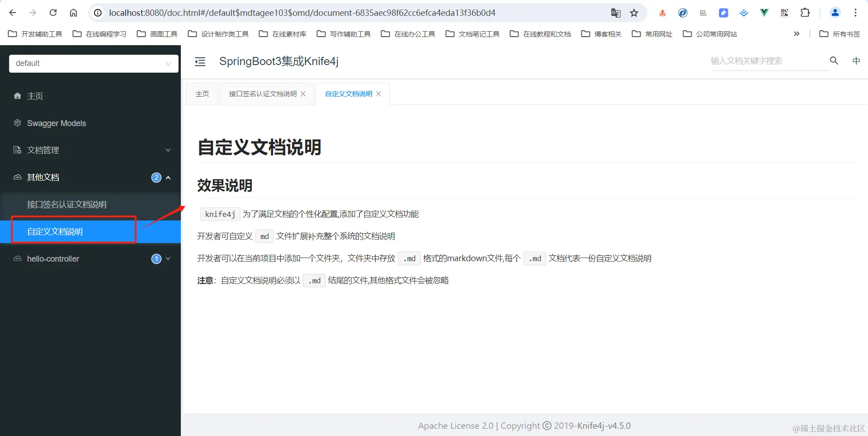This screenshot has height=436, width=868.
Task: Click the QR code extension icon
Action: pyautogui.click(x=784, y=13)
